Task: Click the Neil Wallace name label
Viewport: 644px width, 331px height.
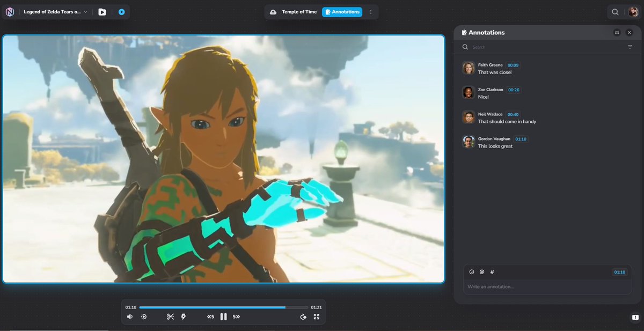Action: click(x=491, y=114)
